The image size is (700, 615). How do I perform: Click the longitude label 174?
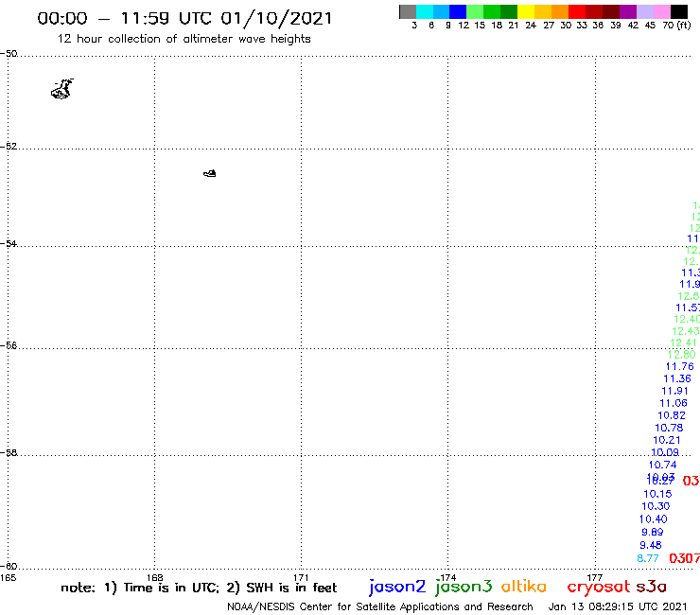447,578
